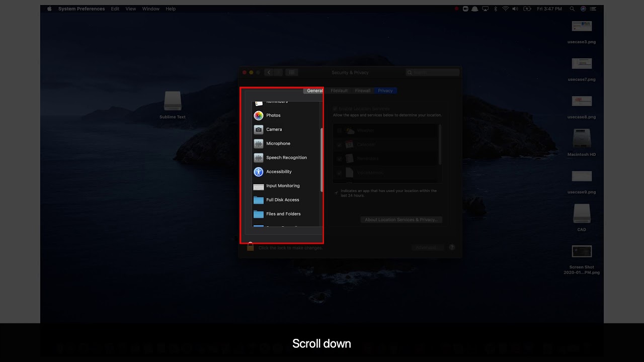This screenshot has height=362, width=644.
Task: Toggle the Weather location checkbox
Action: pos(340,131)
